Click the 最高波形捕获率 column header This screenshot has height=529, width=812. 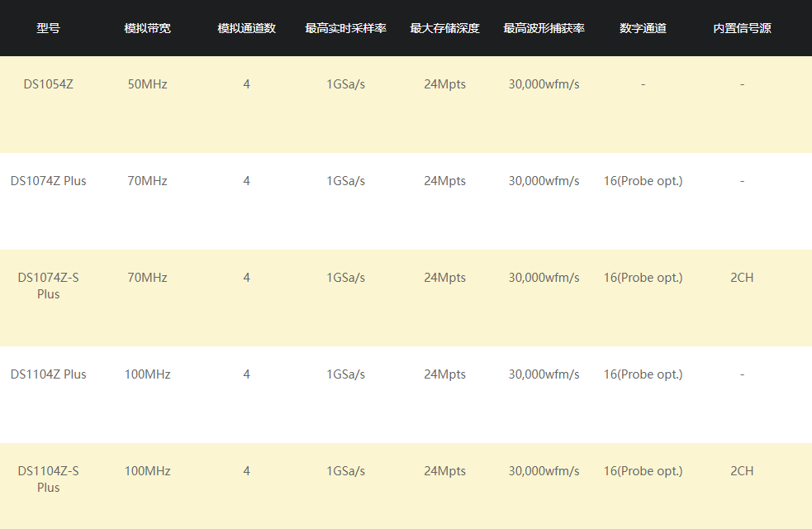(544, 28)
